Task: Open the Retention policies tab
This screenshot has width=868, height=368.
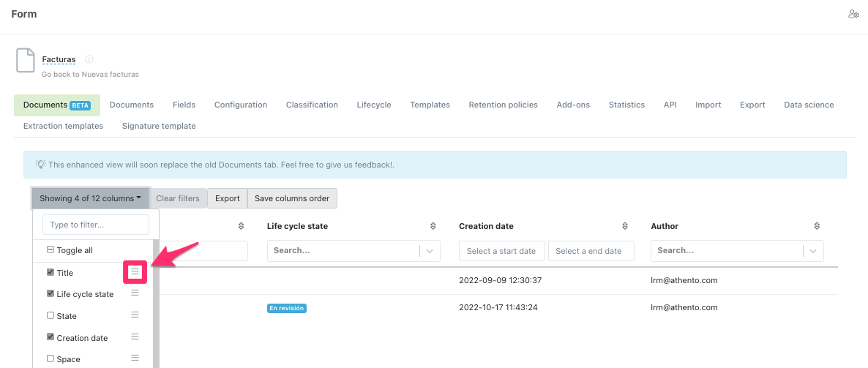Action: pos(503,105)
